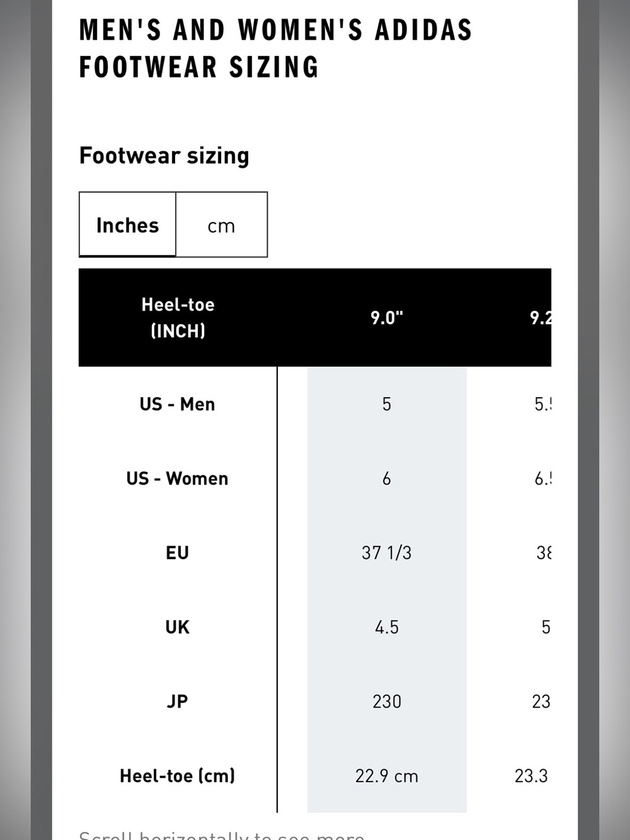Select the 9.0" heel-toe column header
The image size is (630, 840).
(x=387, y=318)
